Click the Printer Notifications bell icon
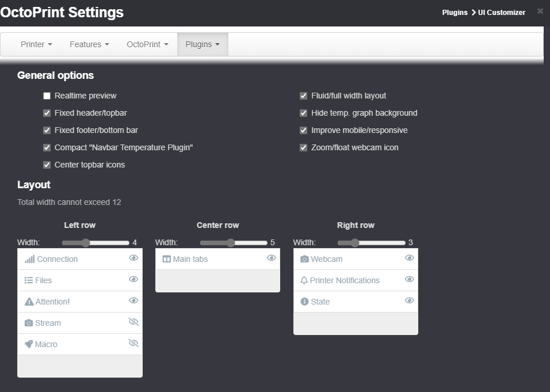Viewport: 550px width, 392px height. click(304, 280)
